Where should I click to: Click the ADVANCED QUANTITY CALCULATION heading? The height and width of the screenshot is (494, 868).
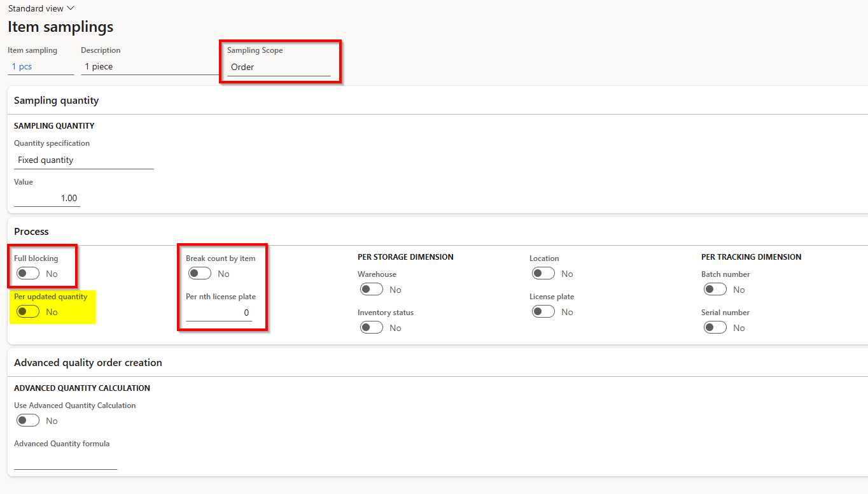82,388
